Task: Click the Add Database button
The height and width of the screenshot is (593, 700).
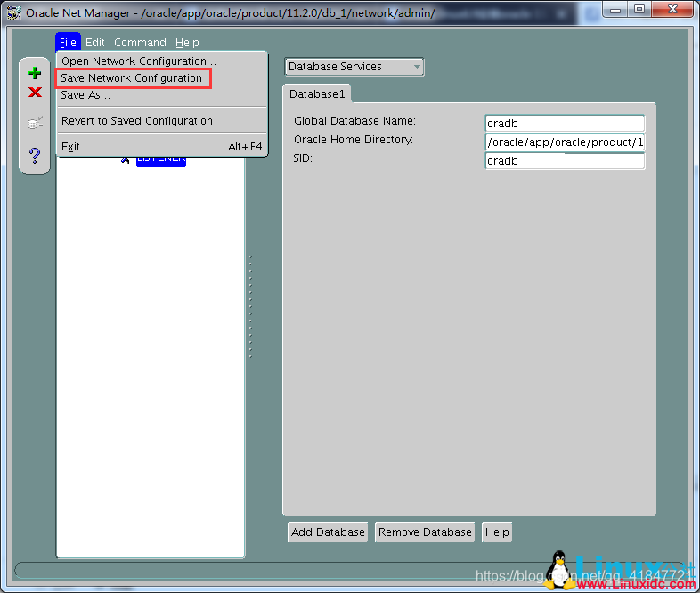Action: (x=328, y=532)
